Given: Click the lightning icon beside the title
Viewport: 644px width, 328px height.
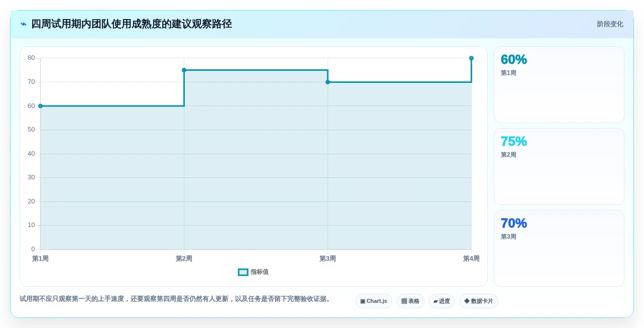Looking at the screenshot, I should 24,24.
